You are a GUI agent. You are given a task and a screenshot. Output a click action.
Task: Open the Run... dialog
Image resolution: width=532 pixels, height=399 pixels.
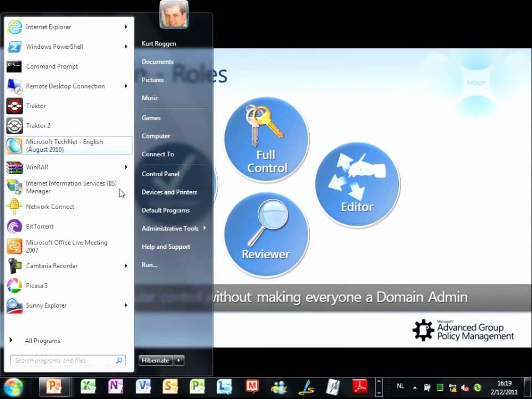pyautogui.click(x=150, y=265)
